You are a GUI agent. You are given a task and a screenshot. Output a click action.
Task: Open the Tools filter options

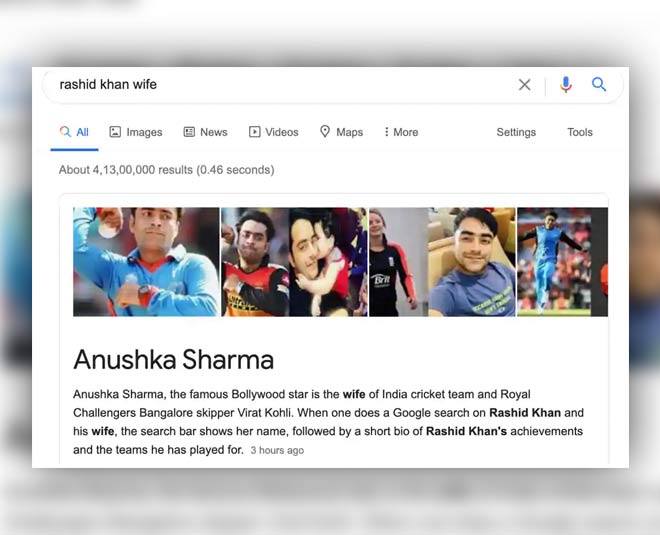tap(580, 132)
